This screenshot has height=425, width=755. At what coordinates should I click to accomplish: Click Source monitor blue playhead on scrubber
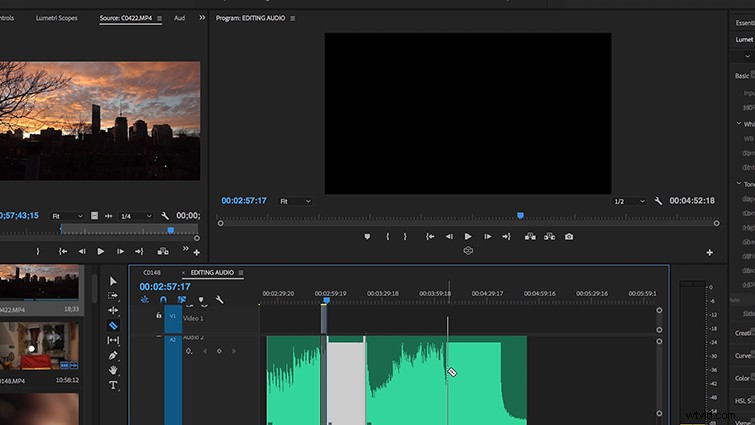pos(170,231)
